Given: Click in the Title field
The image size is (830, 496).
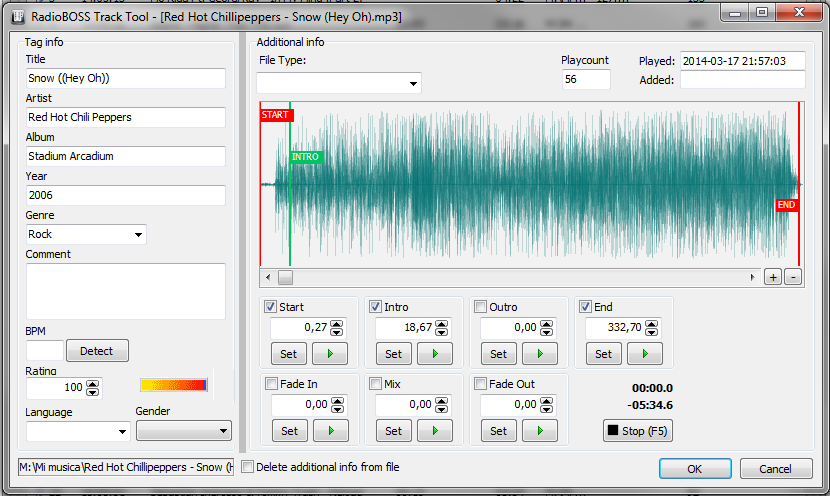Looking at the screenshot, I should coord(125,78).
